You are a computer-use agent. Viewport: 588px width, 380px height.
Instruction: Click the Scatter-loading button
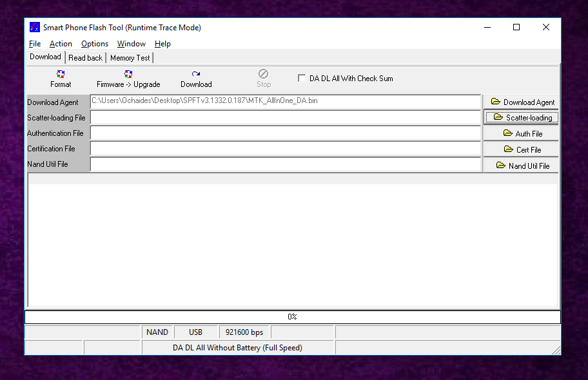pyautogui.click(x=521, y=118)
